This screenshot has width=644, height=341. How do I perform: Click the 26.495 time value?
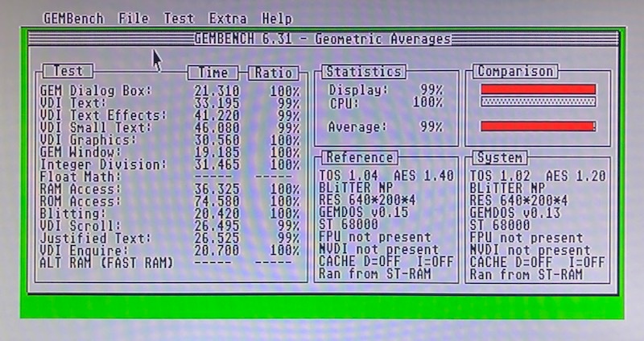click(217, 226)
